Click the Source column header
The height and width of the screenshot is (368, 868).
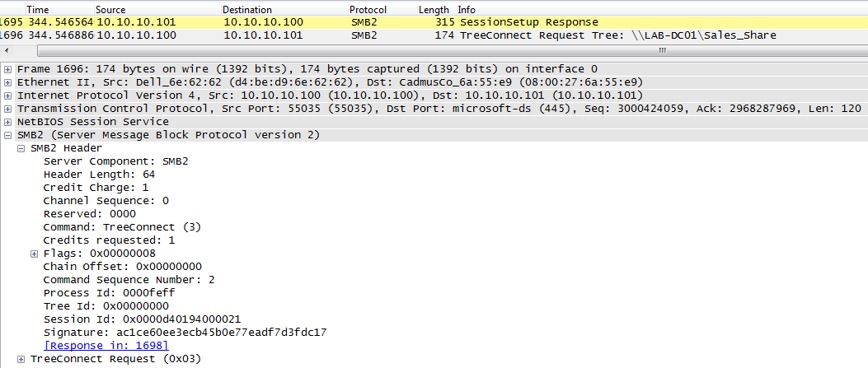pos(110,9)
